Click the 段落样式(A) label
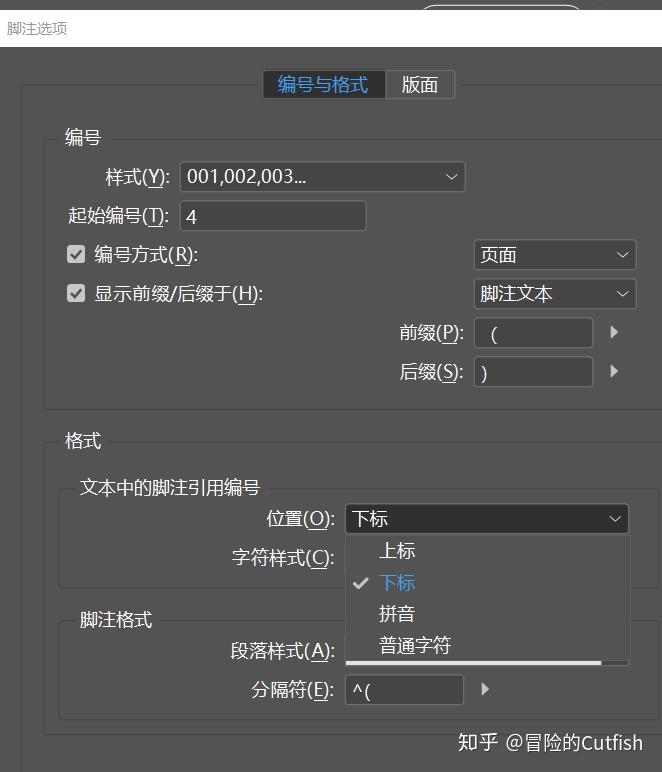This screenshot has height=772, width=662. tap(283, 651)
